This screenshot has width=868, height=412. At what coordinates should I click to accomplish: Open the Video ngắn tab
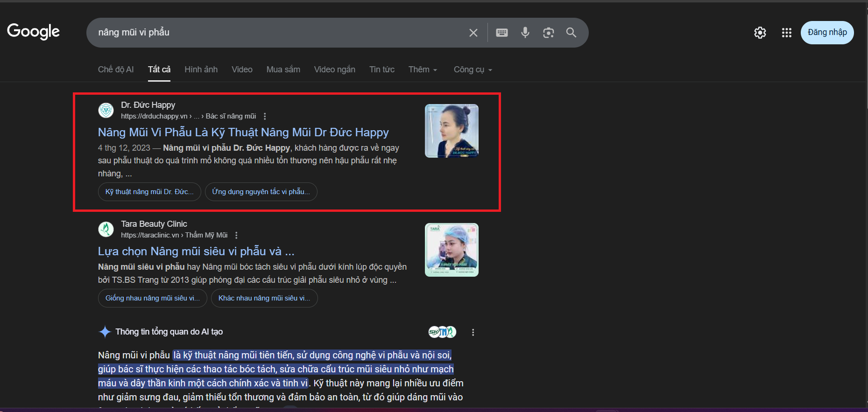click(335, 70)
